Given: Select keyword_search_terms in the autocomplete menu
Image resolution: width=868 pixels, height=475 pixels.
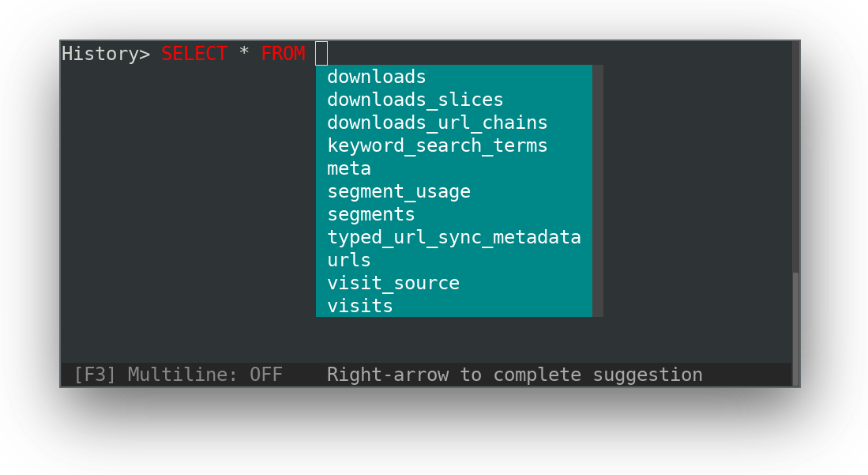Looking at the screenshot, I should click(454, 145).
